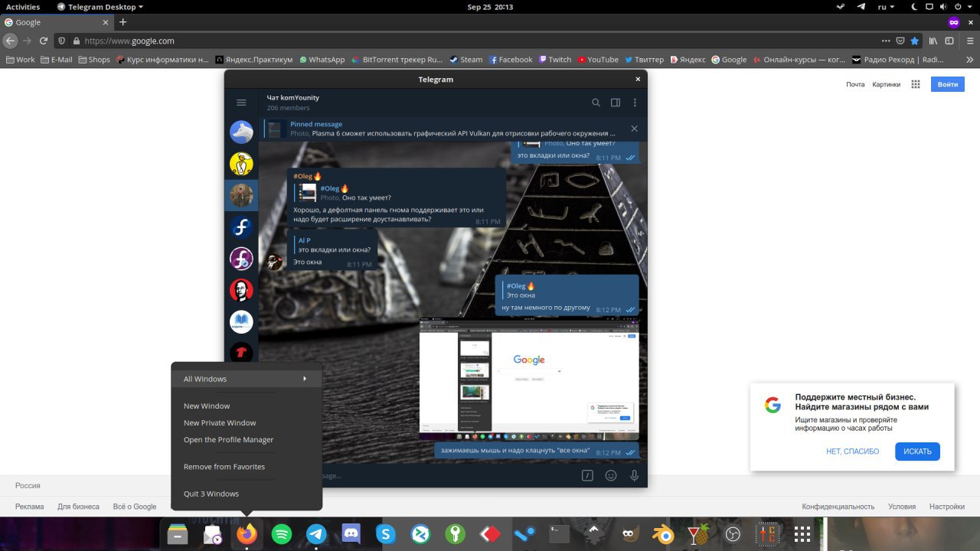Reload the Google page
Image resolution: width=980 pixels, height=551 pixels.
[44, 41]
